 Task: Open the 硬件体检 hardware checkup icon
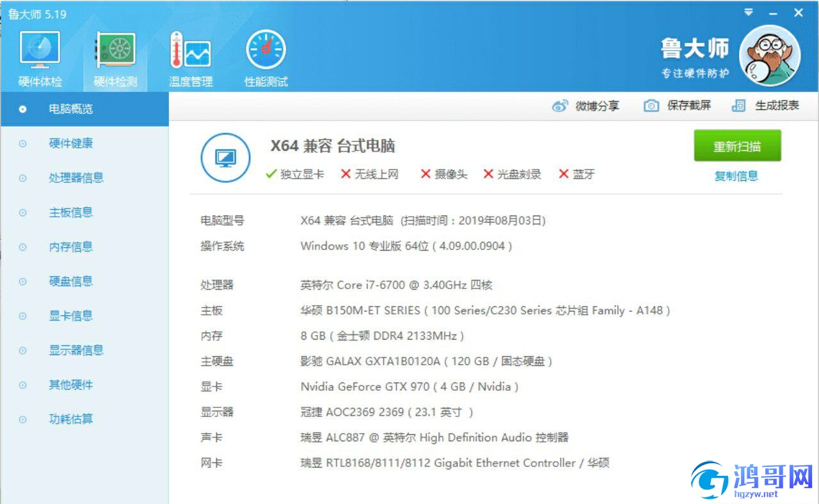40,59
